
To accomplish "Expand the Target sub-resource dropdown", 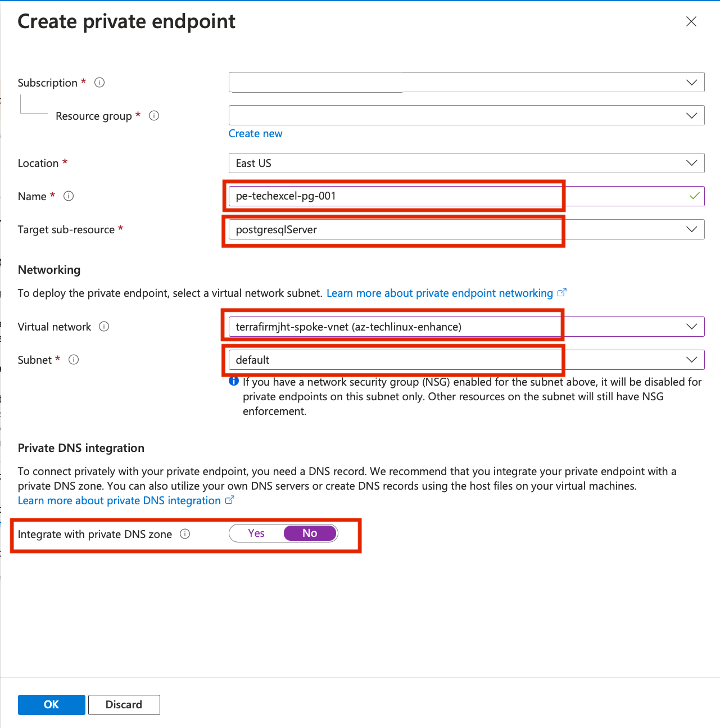I will pos(466,229).
